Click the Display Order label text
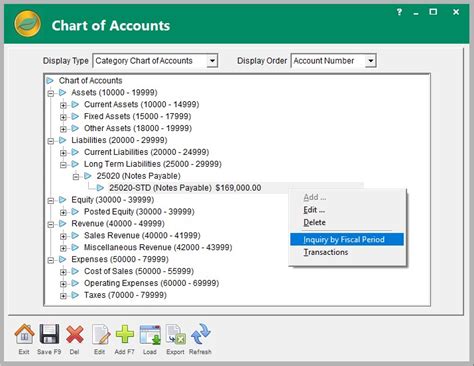This screenshot has width=474, height=366. (x=262, y=61)
